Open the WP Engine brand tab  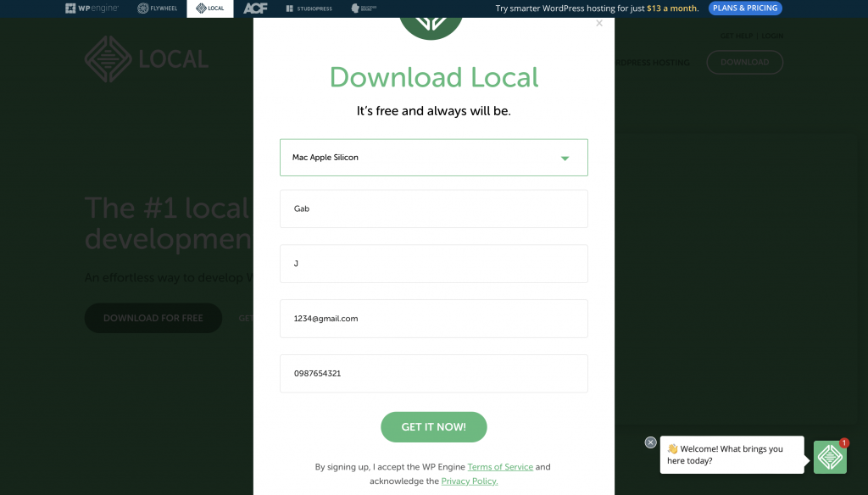[x=92, y=8]
